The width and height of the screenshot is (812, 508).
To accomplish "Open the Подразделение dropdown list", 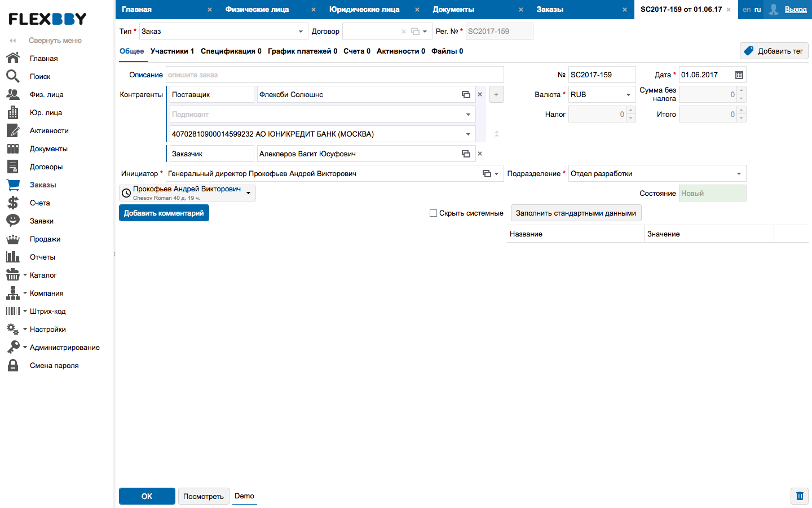I will [x=739, y=174].
